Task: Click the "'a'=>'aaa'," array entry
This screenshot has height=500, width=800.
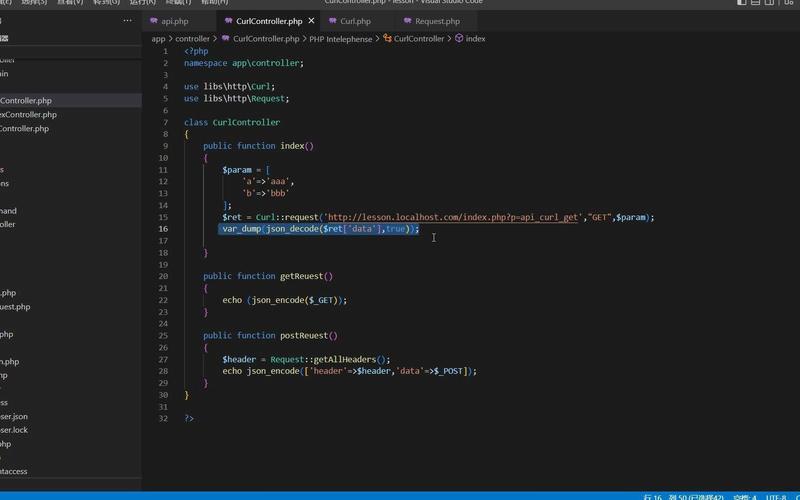Action: (x=268, y=182)
